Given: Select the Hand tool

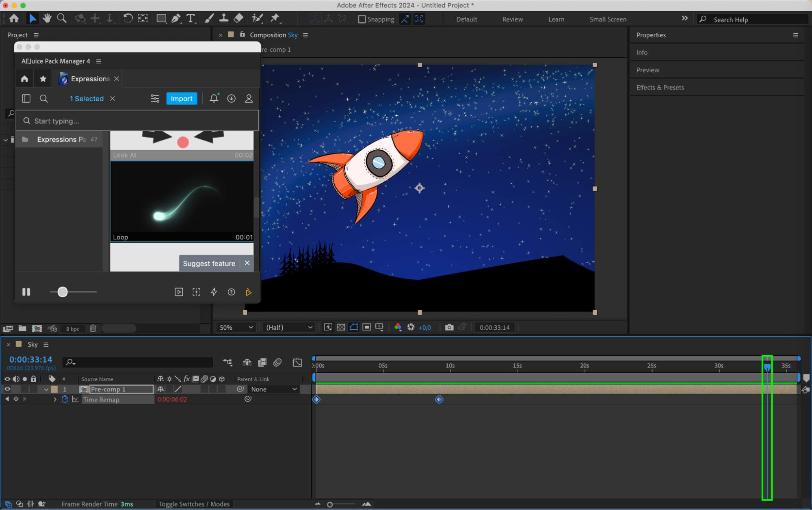Looking at the screenshot, I should [x=47, y=19].
